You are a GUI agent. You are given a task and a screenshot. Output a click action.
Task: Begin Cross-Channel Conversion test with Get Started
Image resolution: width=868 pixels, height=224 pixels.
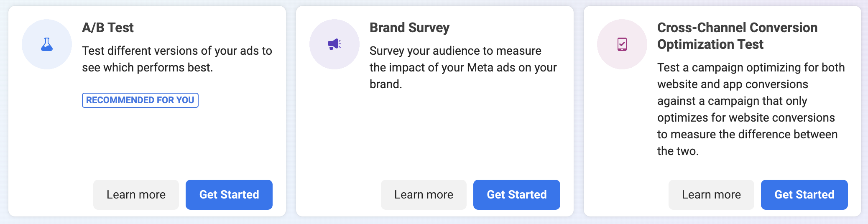(x=804, y=195)
